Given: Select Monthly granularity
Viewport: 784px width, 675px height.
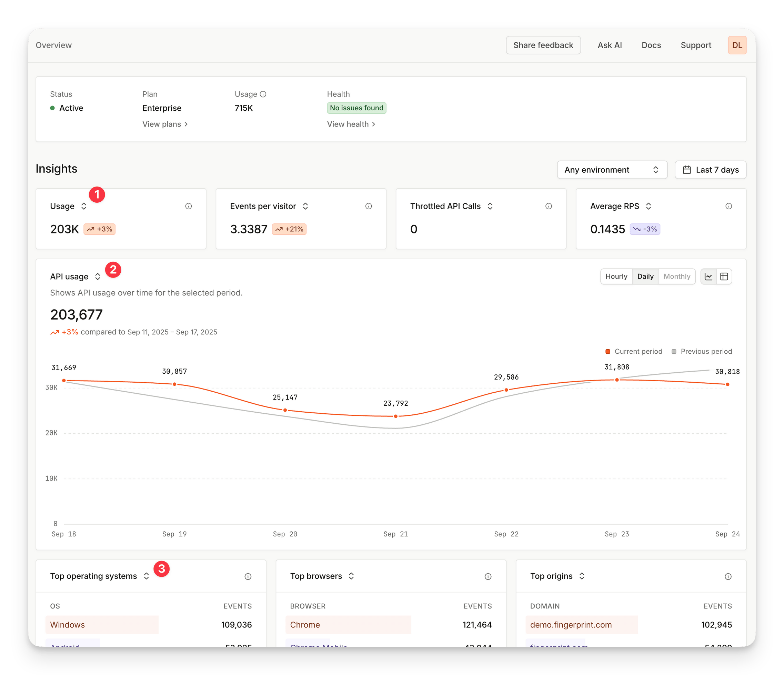Looking at the screenshot, I should 677,276.
